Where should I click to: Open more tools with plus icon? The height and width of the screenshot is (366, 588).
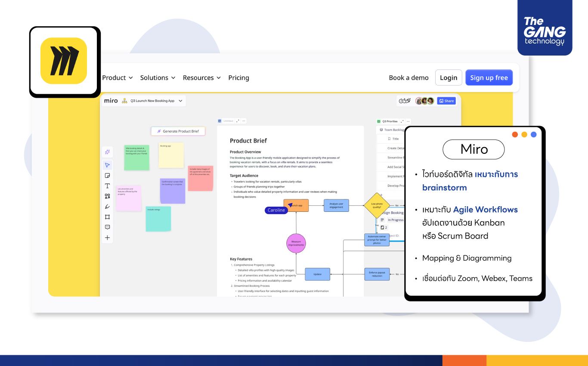click(107, 238)
